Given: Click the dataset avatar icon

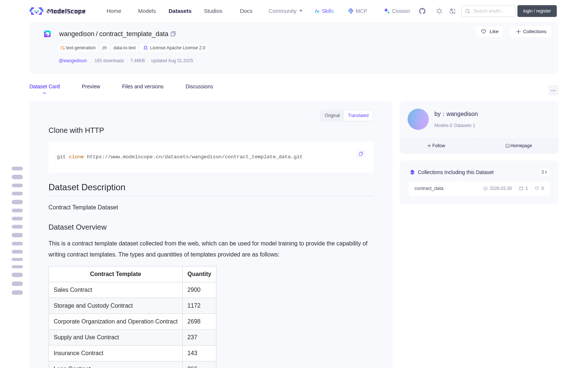Looking at the screenshot, I should [x=47, y=34].
